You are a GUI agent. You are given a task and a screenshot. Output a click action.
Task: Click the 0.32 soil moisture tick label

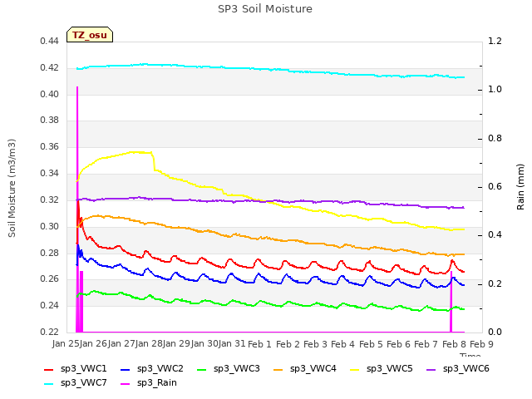[x=50, y=199]
